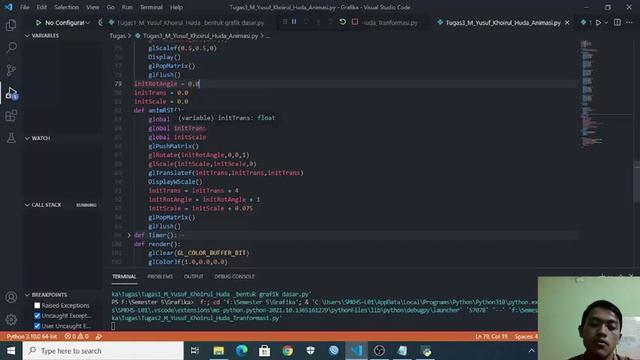Open the Terminal menu
This screenshot has width=640, height=360.
click(x=151, y=7)
